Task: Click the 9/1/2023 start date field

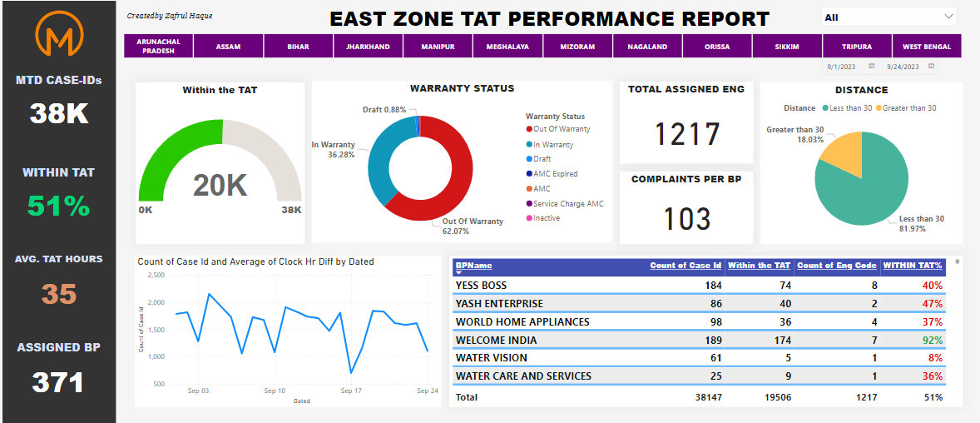Action: pos(842,66)
